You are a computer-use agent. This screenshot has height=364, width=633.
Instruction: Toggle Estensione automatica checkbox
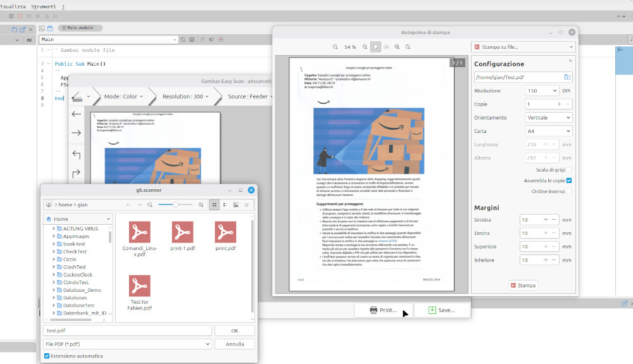coord(47,356)
